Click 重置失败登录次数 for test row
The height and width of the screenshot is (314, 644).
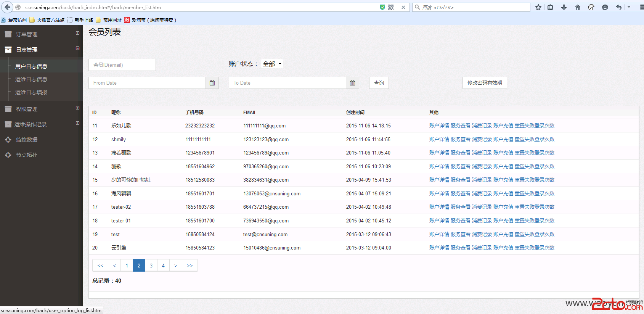pyautogui.click(x=535, y=234)
